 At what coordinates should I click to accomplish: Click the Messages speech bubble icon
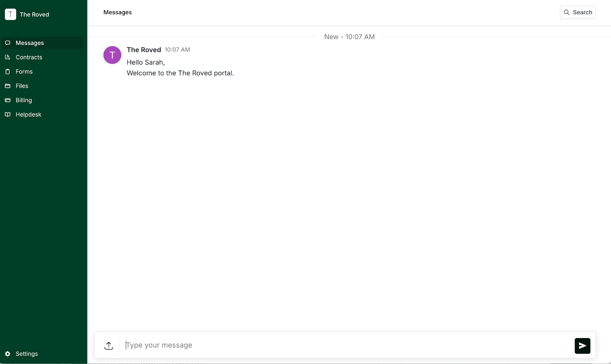8,43
